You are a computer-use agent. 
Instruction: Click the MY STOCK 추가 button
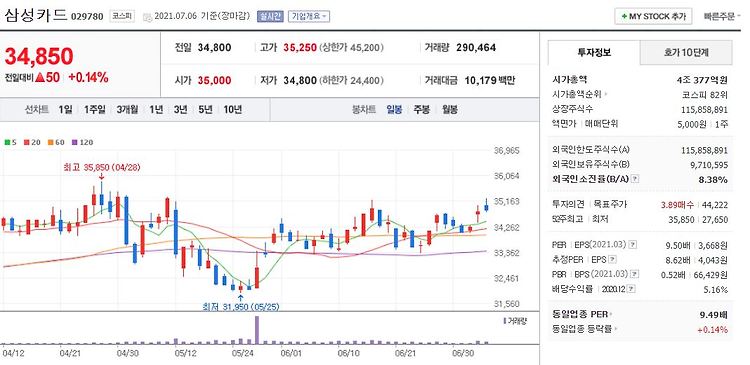point(652,16)
